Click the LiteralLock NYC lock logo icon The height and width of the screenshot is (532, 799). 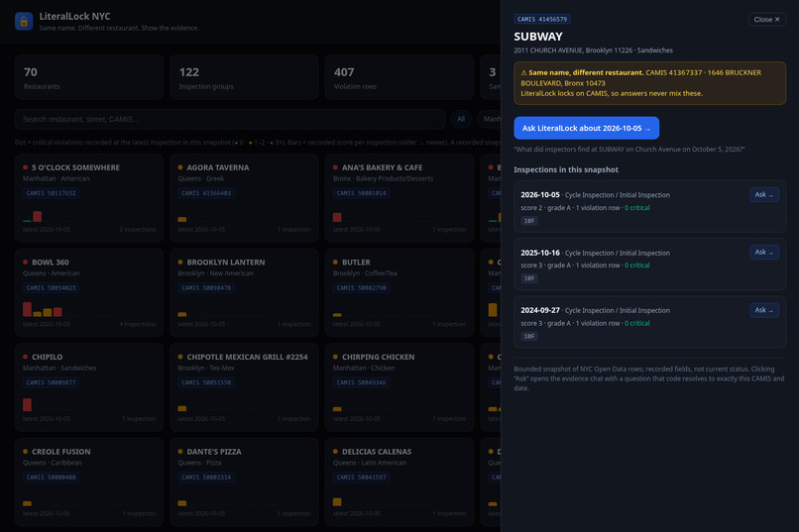click(x=24, y=22)
